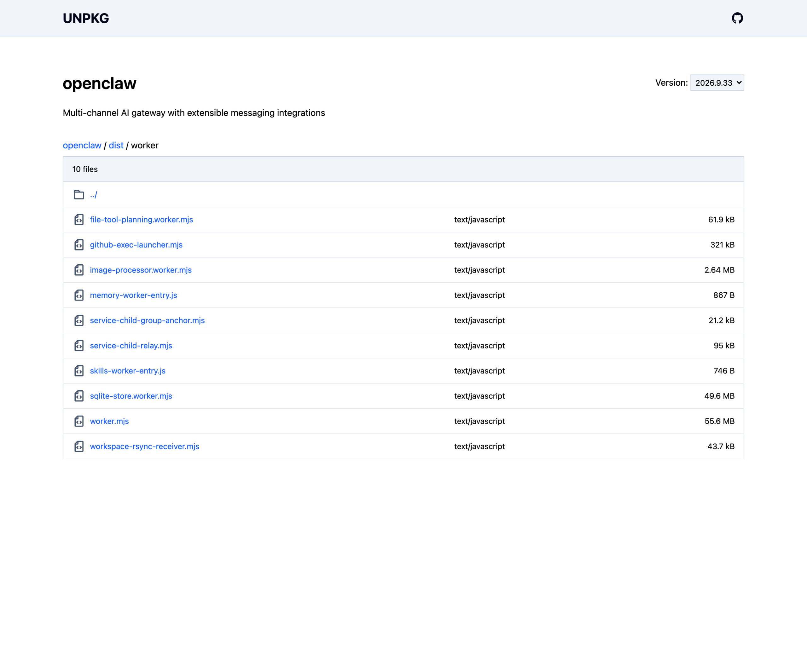
Task: Click the parent folder icon
Action: click(x=79, y=195)
